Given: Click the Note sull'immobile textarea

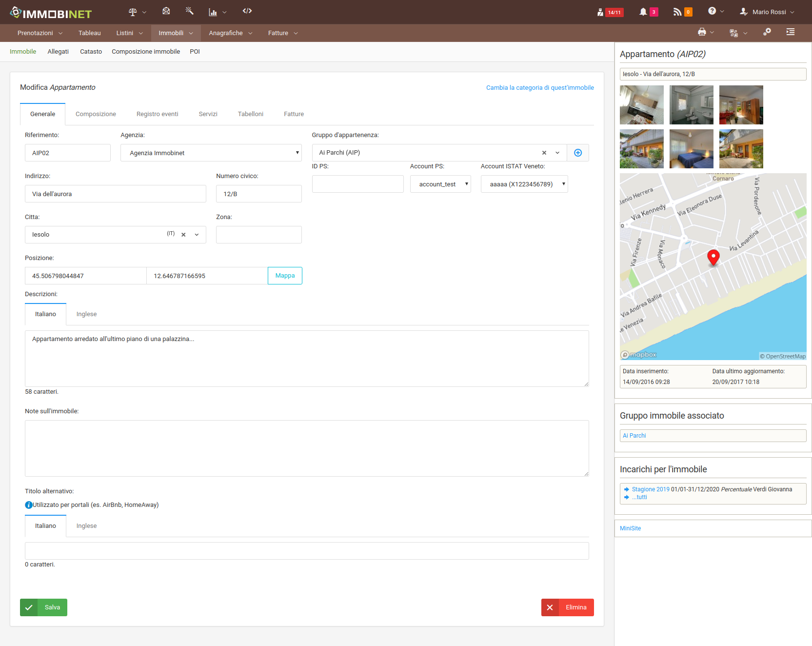Looking at the screenshot, I should [307, 448].
